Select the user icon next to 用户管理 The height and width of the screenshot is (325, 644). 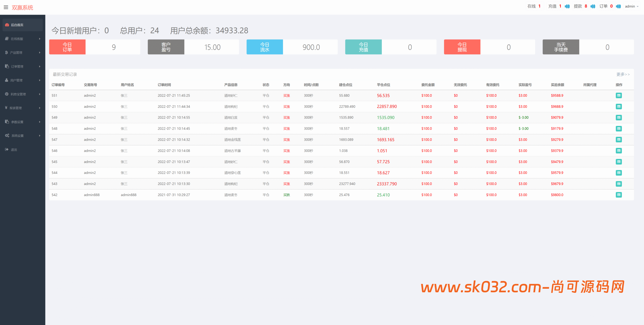pos(6,80)
